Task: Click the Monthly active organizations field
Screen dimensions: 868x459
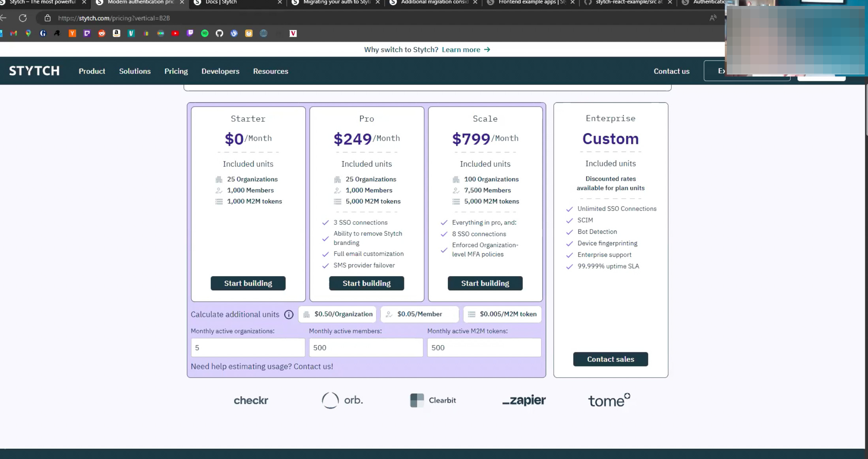Action: [x=248, y=348]
